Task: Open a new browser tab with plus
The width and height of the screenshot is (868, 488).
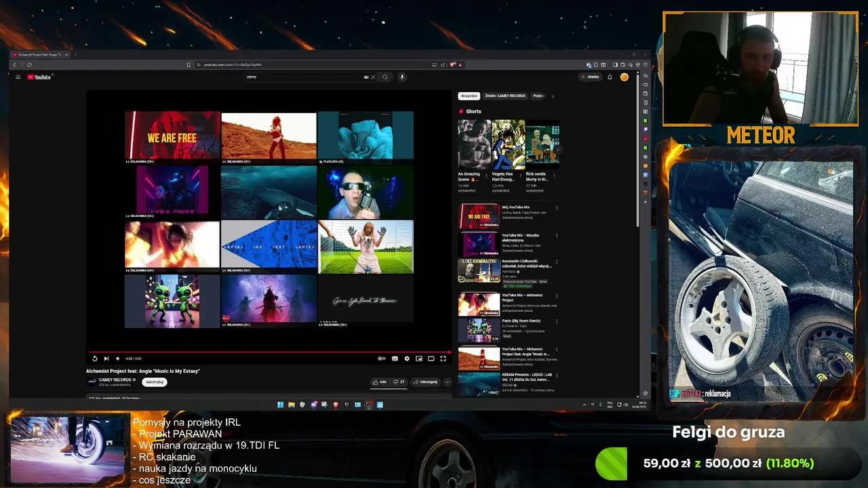Action: point(75,54)
